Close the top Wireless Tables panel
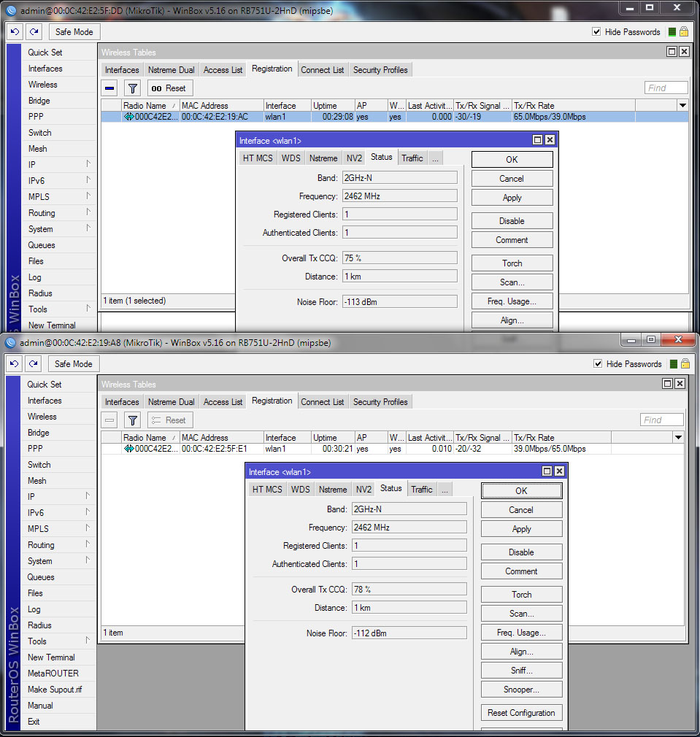This screenshot has width=700, height=737. pos(684,52)
